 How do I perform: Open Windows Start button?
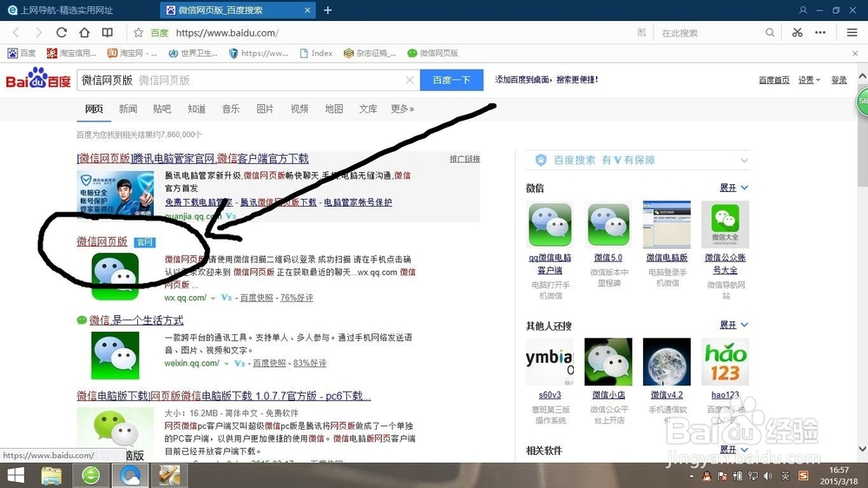coord(16,475)
